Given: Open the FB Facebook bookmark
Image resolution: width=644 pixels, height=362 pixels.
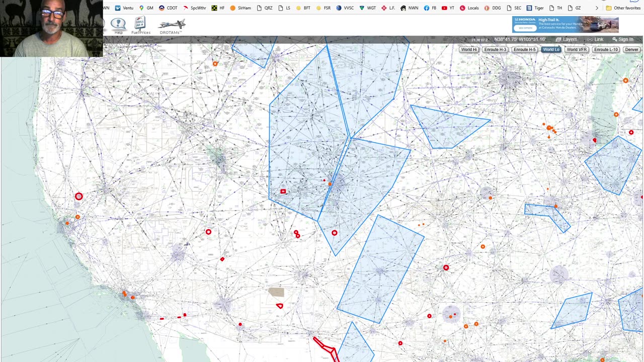Looking at the screenshot, I should (430, 8).
